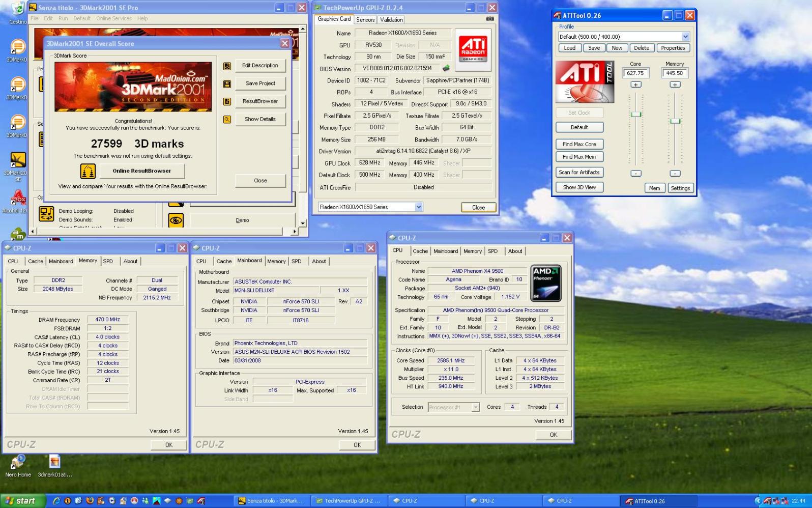Screen dimensions: 812x508
Task: Click Find Max Mem in ATITool
Action: [579, 157]
